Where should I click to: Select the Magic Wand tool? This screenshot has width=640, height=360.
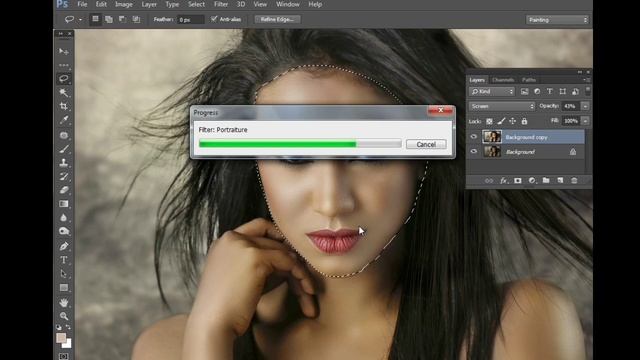coord(64,93)
